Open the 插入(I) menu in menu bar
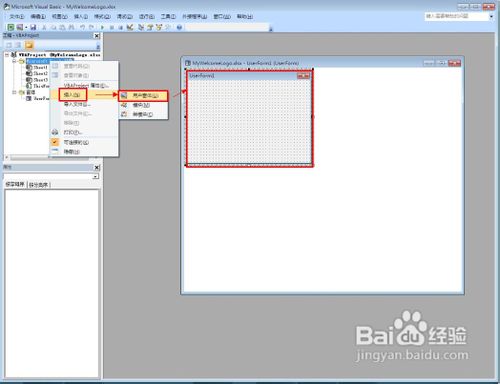500x384 pixels. pos(81,16)
